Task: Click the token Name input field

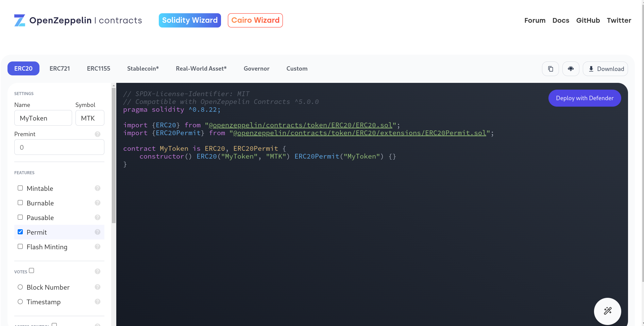Action: click(43, 118)
